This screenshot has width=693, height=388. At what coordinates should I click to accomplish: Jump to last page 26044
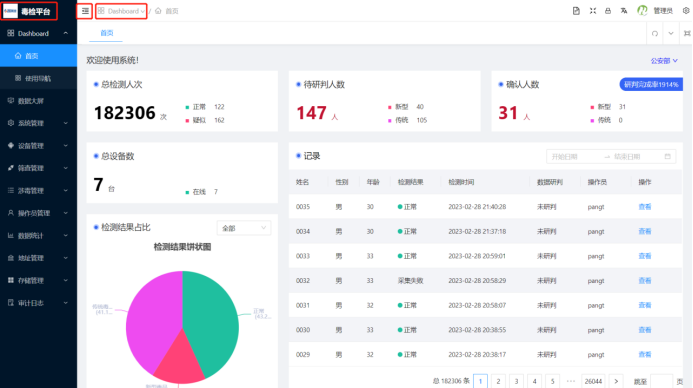coord(593,381)
